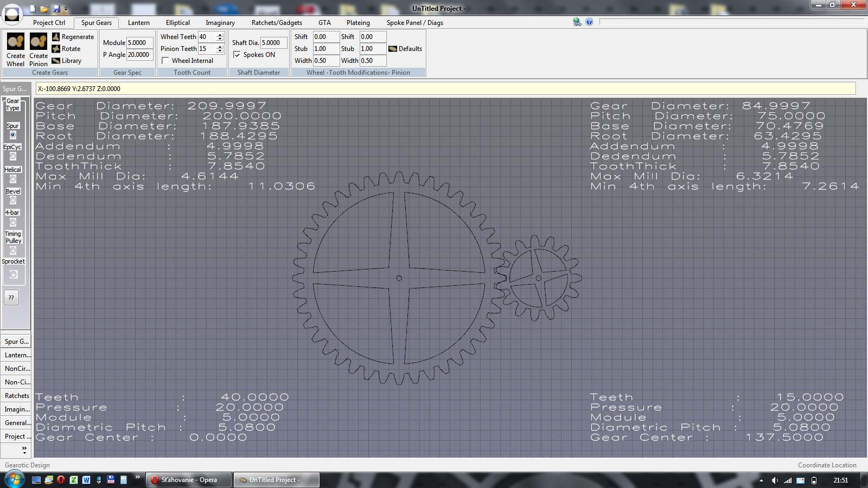Click the Opera icon in taskbar quick launch
This screenshot has height=488, width=868.
click(61, 480)
